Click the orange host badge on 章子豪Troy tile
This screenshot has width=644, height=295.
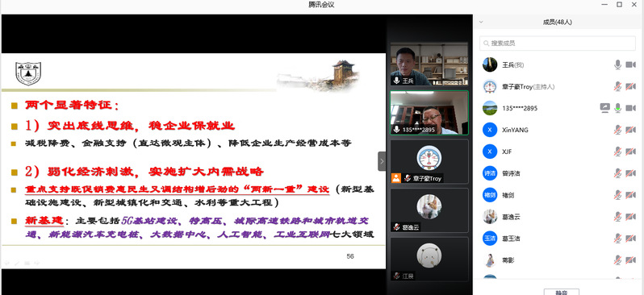396,178
